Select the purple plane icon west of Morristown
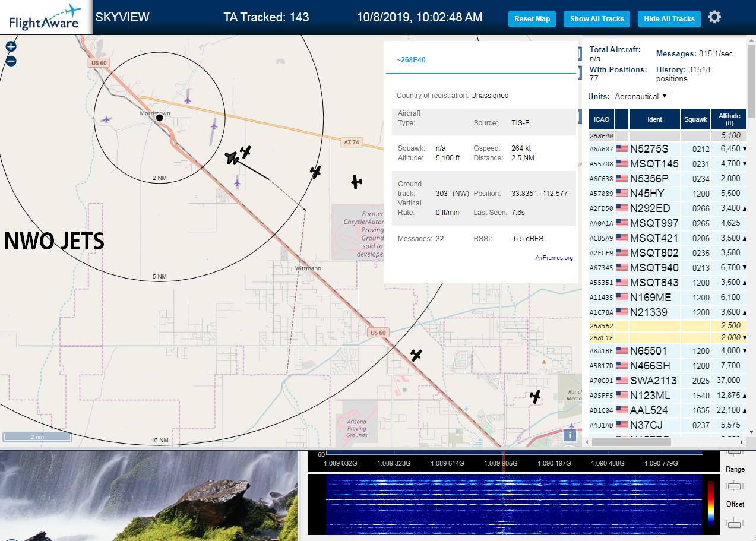Screen dimensions: 756x541 [x=106, y=119]
